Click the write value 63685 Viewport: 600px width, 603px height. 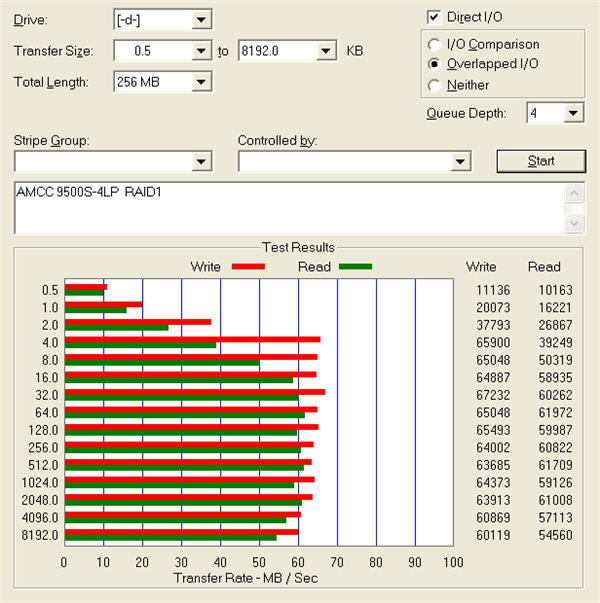tap(493, 465)
